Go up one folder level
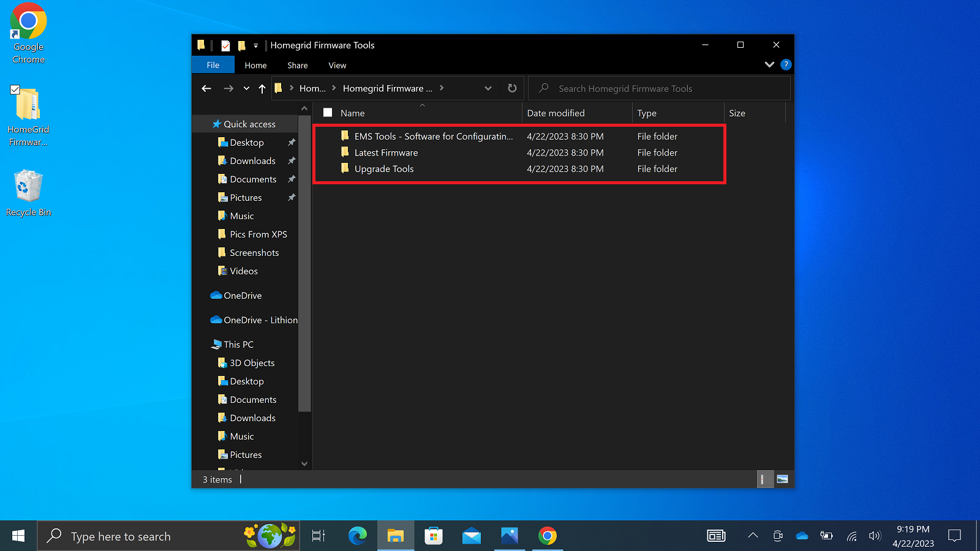The height and width of the screenshot is (551, 980). 262,88
